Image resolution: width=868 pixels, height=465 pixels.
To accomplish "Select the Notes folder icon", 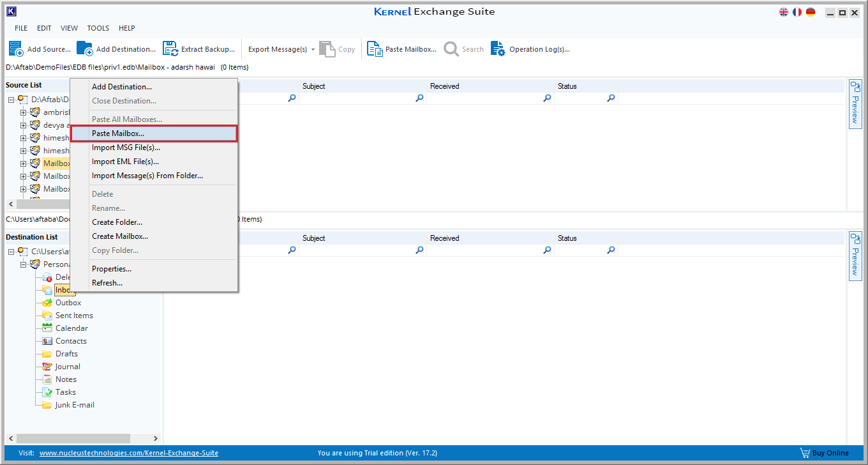I will (47, 379).
